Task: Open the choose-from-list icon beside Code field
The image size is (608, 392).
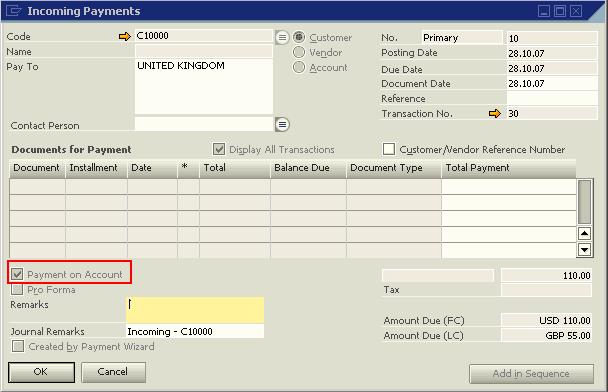Action: [282, 38]
